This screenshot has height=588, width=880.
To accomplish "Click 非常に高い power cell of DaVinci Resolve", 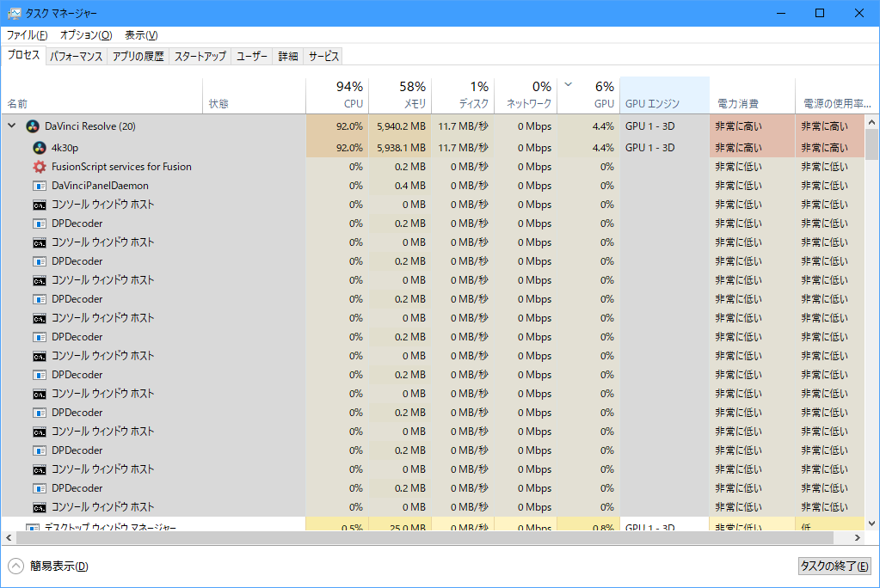I will [x=753, y=126].
